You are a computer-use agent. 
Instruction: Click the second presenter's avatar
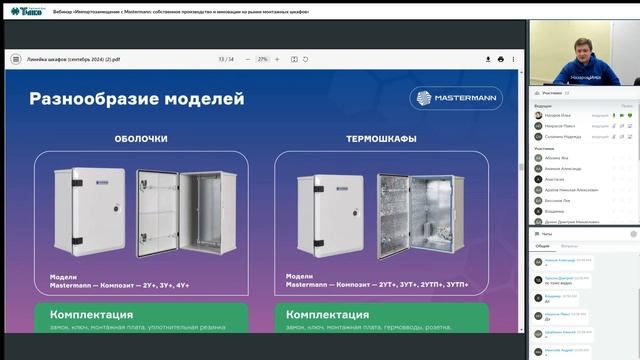(x=538, y=126)
